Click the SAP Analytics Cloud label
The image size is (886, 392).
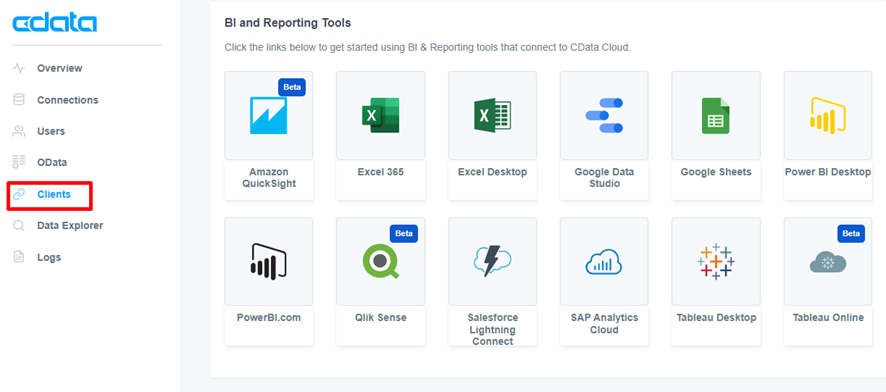pyautogui.click(x=604, y=324)
